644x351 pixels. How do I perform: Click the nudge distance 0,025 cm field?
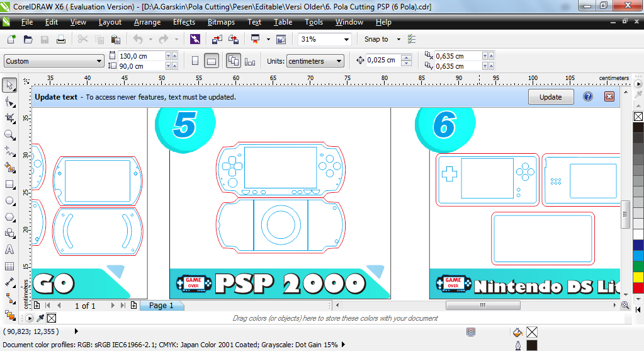pos(382,60)
